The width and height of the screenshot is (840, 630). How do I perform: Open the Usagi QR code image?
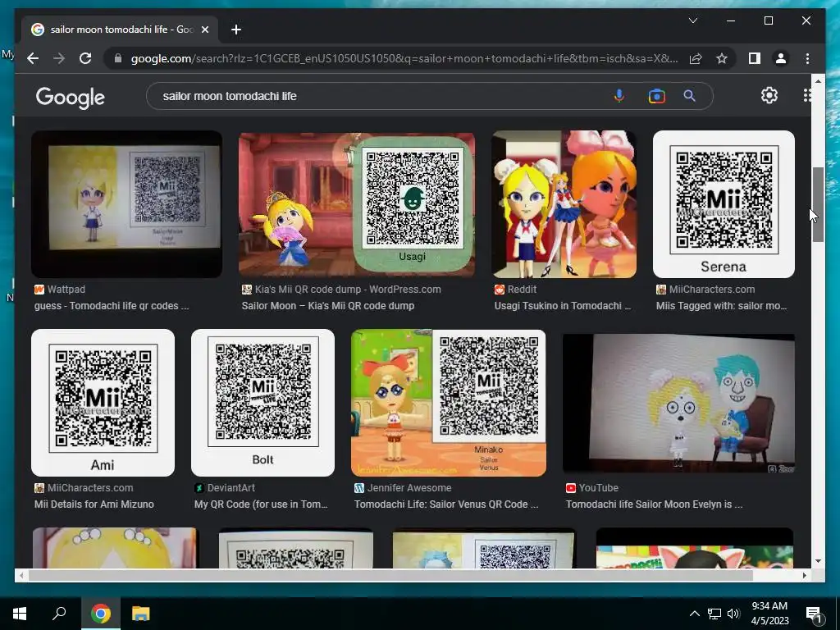(356, 204)
